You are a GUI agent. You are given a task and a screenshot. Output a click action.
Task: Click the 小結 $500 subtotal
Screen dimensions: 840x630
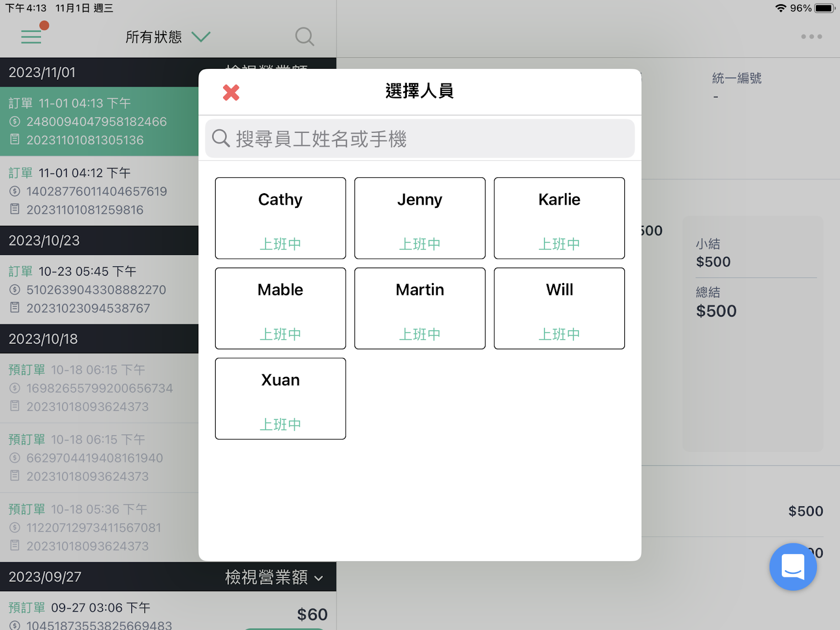[713, 253]
